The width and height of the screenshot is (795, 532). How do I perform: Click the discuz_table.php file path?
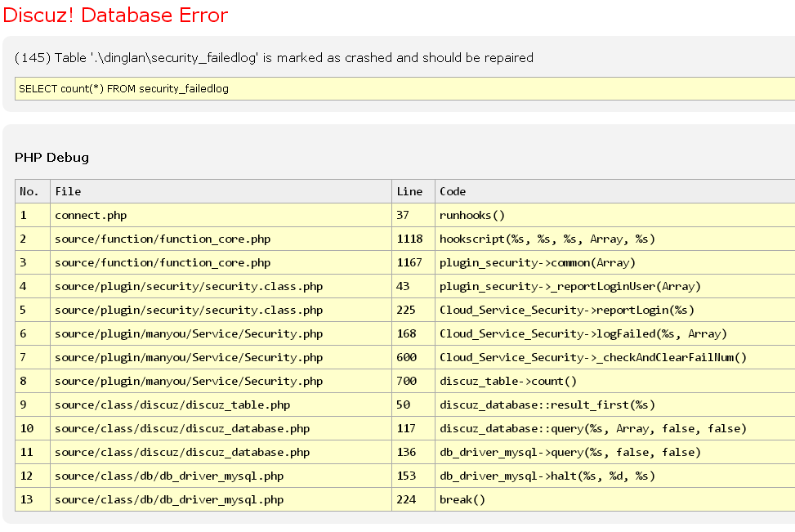[172, 405]
